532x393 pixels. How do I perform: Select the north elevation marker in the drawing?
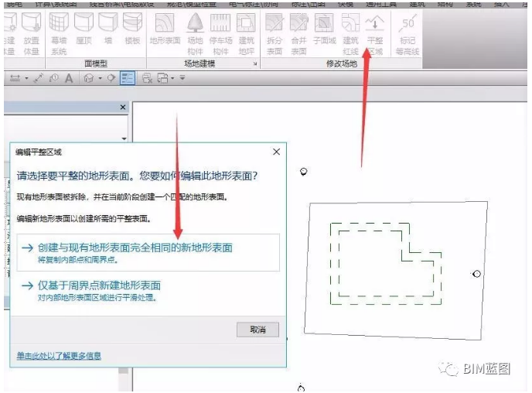coord(303,172)
